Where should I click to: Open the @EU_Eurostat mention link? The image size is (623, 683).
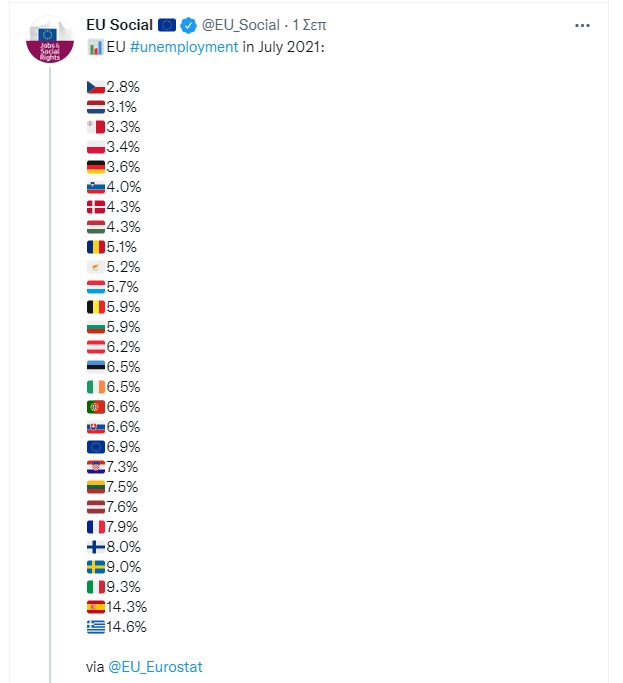(155, 666)
